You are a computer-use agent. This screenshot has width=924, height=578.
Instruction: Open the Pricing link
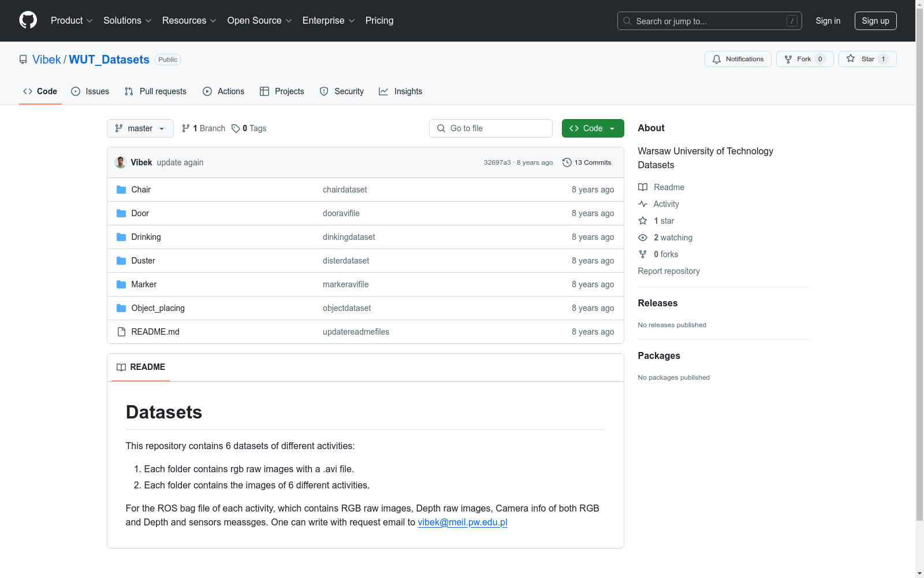[x=379, y=20]
